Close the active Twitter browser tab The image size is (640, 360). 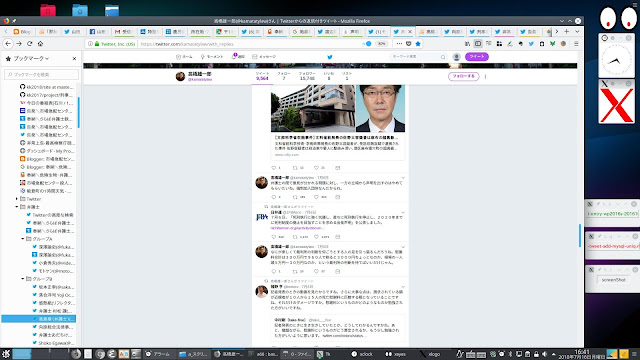(x=410, y=31)
